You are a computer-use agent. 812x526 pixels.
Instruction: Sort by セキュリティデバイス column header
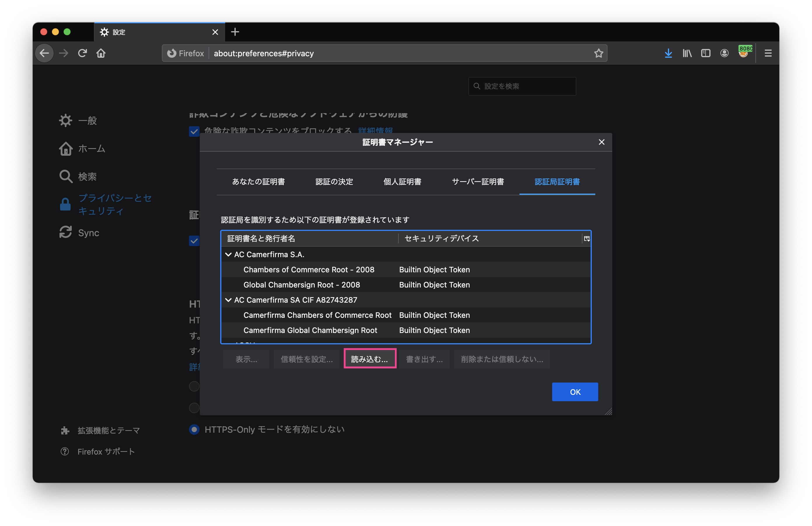coord(490,239)
